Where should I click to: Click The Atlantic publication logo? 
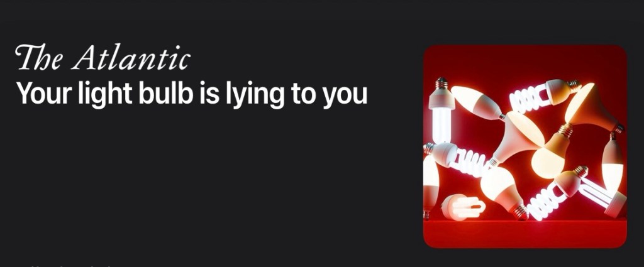pyautogui.click(x=103, y=57)
